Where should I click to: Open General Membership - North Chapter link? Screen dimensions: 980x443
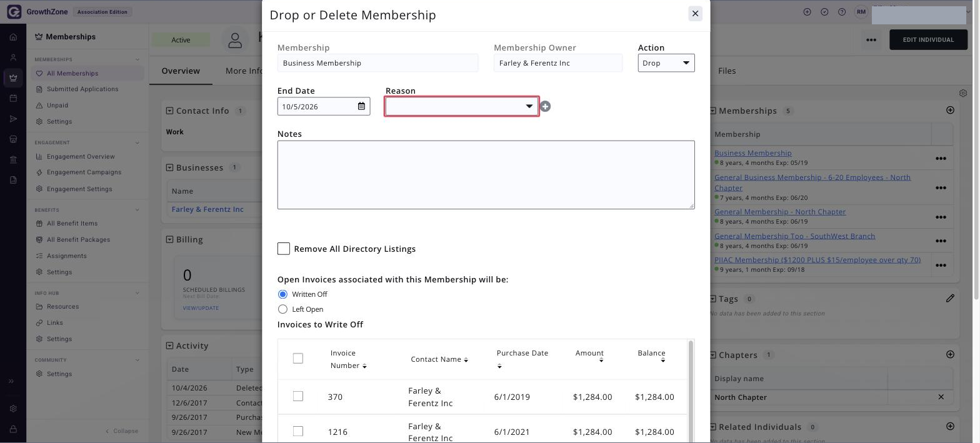[780, 212]
